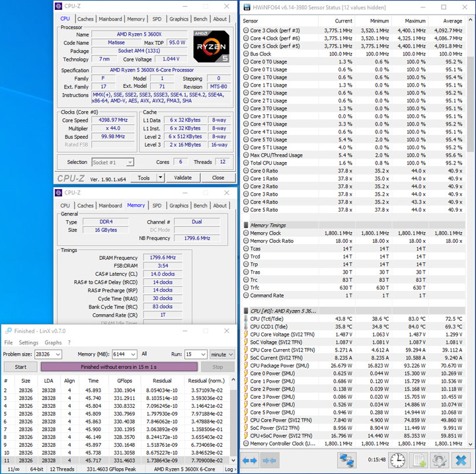The height and width of the screenshot is (474, 476).
Task: Start logging with the HWiNFO log file icon
Action: (419, 460)
